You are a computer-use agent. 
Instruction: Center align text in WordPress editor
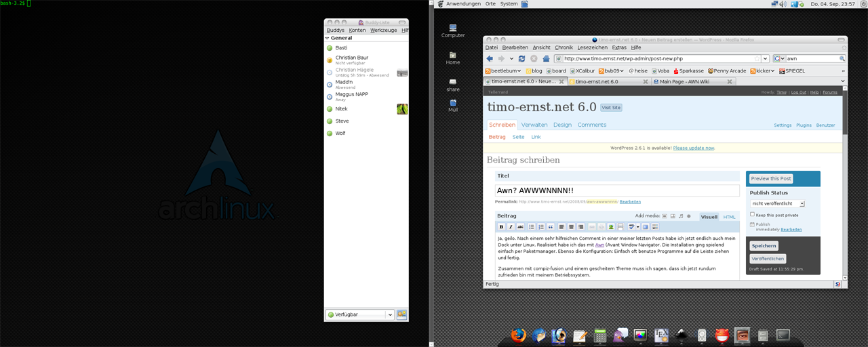[x=571, y=227]
